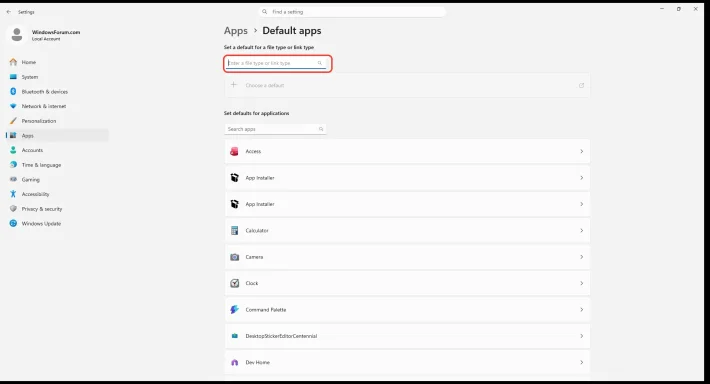Click the open-external icon on Choose a default row
710x384 pixels.
(581, 85)
